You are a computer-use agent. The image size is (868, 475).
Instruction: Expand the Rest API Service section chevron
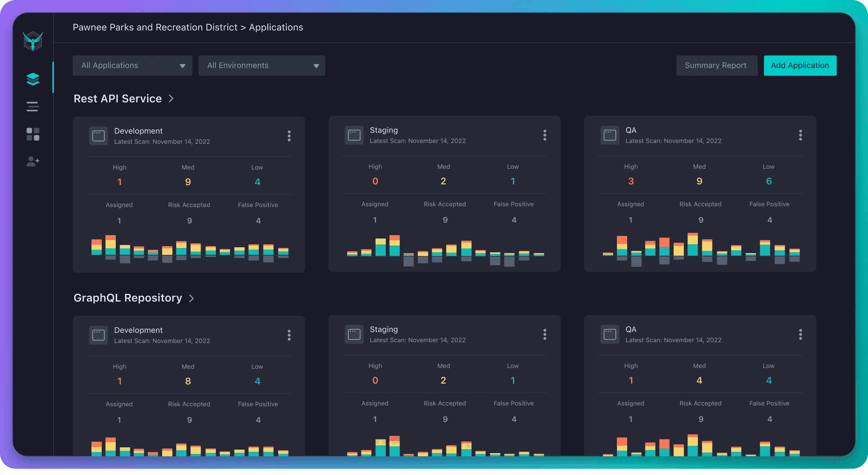coord(171,99)
